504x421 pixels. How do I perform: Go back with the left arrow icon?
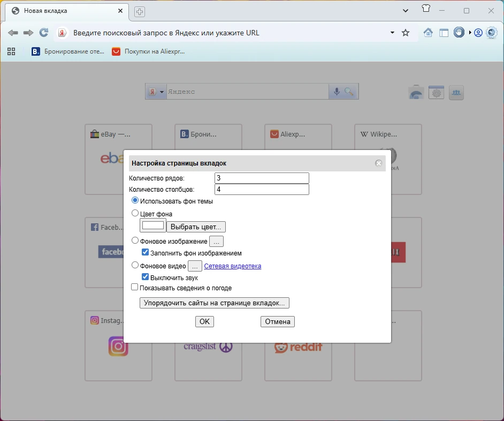[13, 33]
